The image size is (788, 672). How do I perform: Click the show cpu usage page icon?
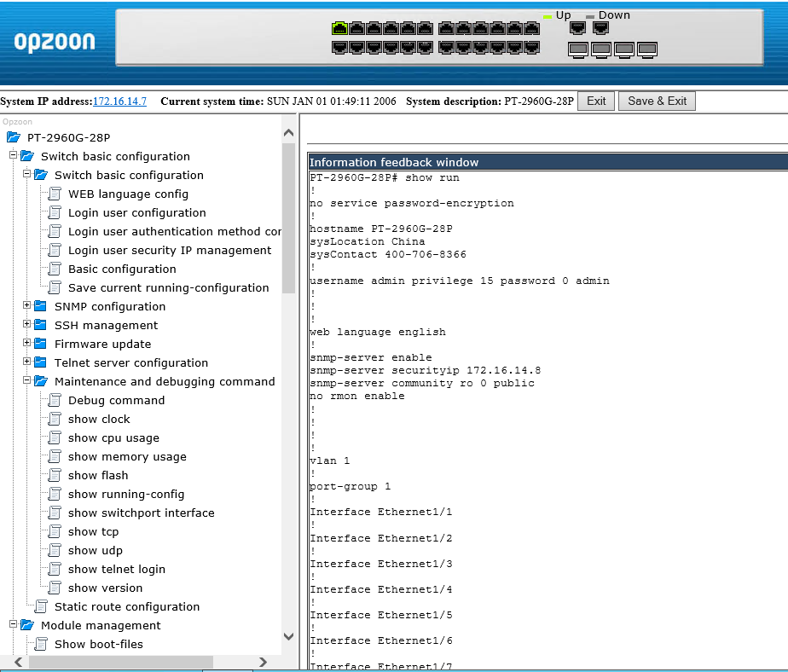click(55, 437)
